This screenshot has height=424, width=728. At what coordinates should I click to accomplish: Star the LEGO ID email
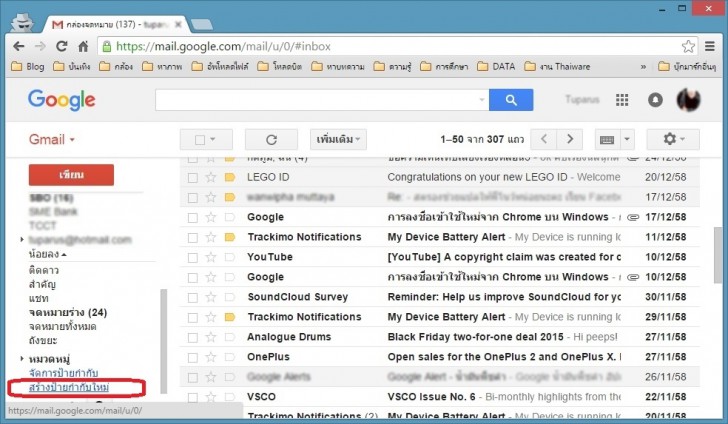click(x=211, y=177)
